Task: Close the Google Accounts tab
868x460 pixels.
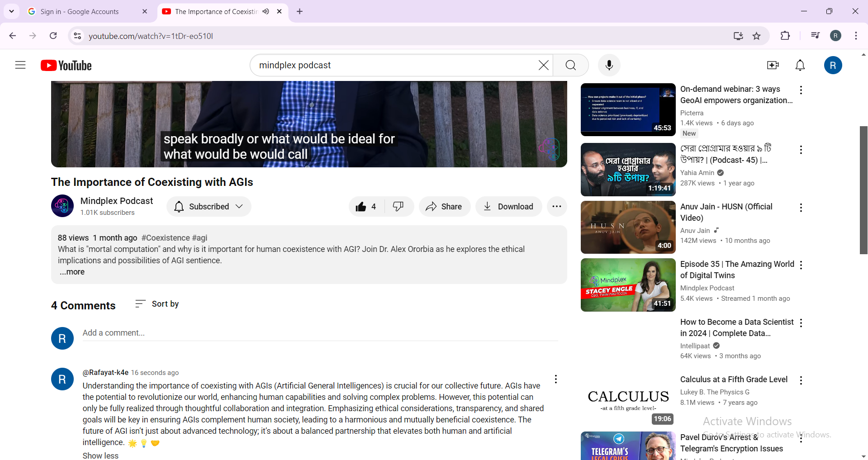Action: pyautogui.click(x=145, y=11)
